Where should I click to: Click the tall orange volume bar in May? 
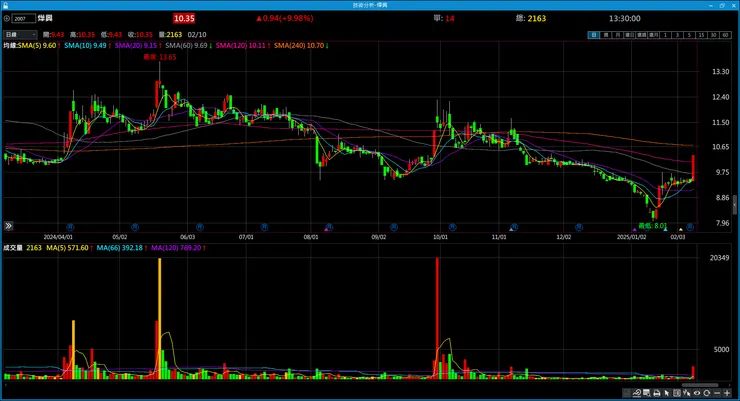160,318
